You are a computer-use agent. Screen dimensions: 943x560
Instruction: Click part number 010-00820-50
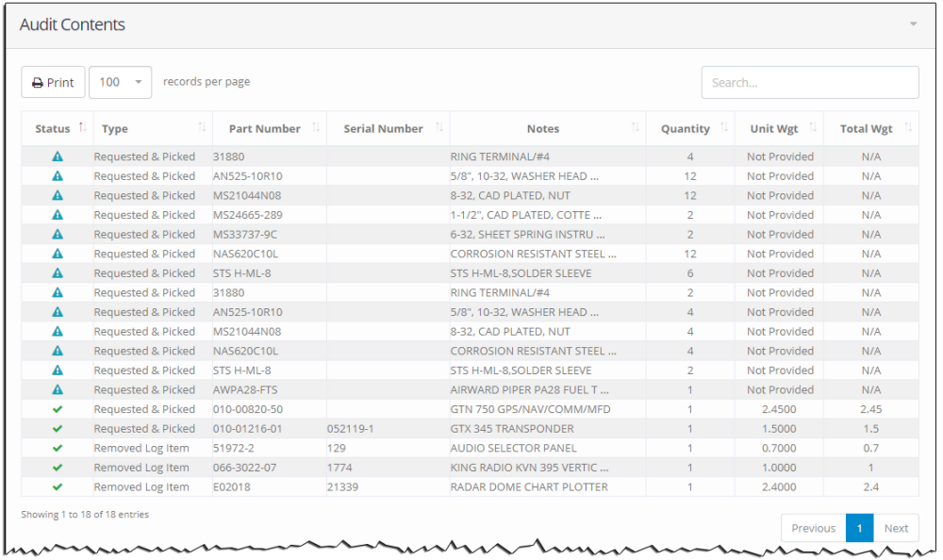(x=248, y=409)
